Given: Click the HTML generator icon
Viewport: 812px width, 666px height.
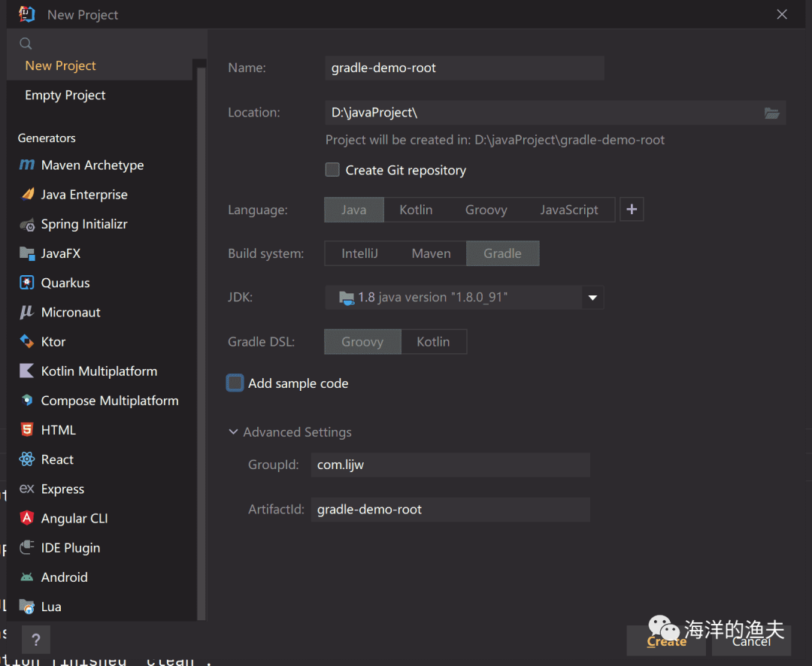Looking at the screenshot, I should [x=27, y=430].
